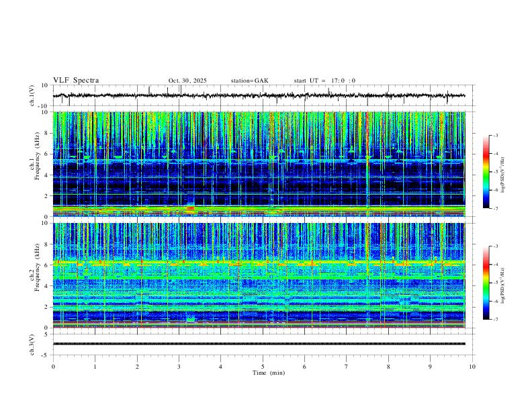Click the ch.1 spectrogram color bar
532x411 pixels.
(x=486, y=172)
